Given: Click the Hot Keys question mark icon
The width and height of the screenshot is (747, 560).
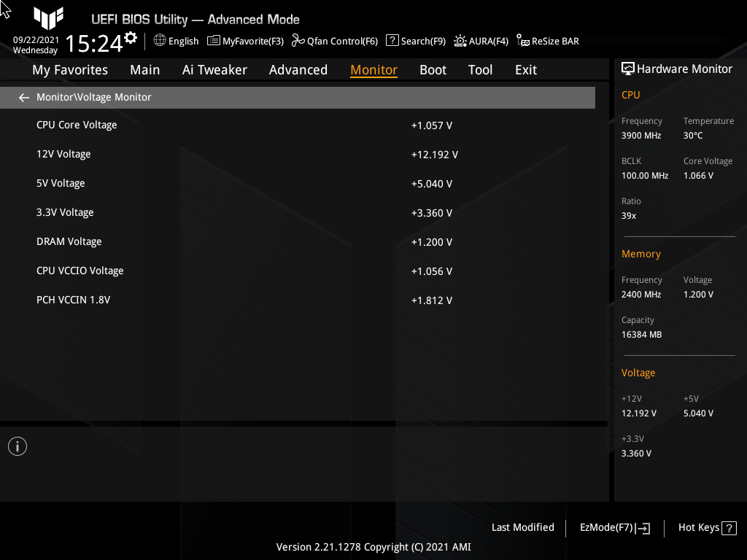Looking at the screenshot, I should click(x=729, y=528).
